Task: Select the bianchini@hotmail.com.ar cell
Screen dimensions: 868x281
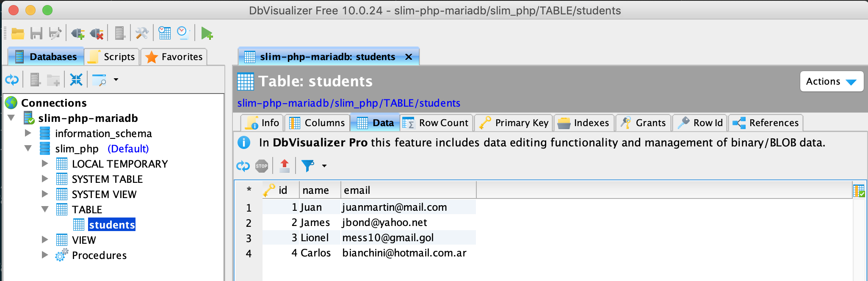Action: 409,253
